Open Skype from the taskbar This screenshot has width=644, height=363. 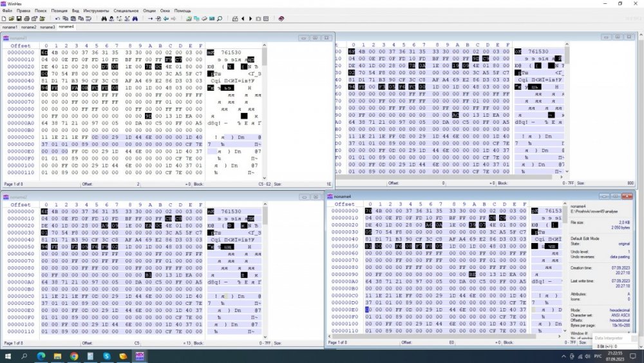pyautogui.click(x=107, y=356)
